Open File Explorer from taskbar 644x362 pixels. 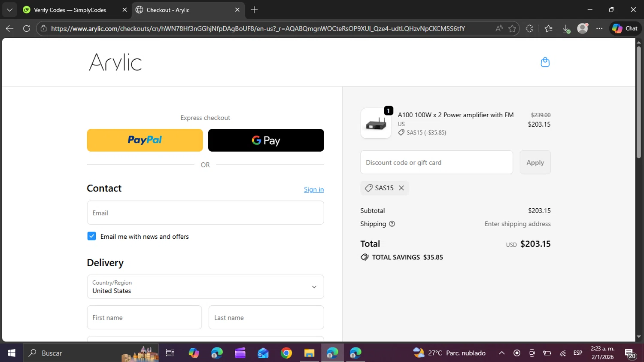point(309,353)
